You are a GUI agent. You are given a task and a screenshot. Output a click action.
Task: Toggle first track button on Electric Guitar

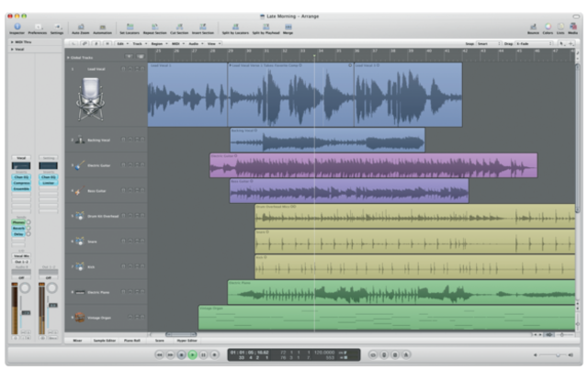pyautogui.click(x=123, y=165)
